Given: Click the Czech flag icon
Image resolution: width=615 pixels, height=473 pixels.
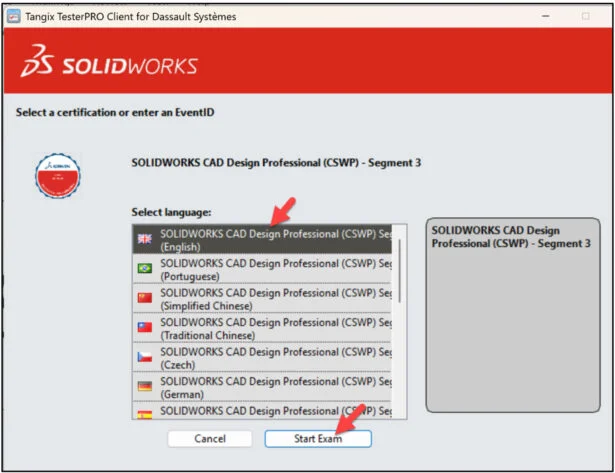Looking at the screenshot, I should (145, 355).
